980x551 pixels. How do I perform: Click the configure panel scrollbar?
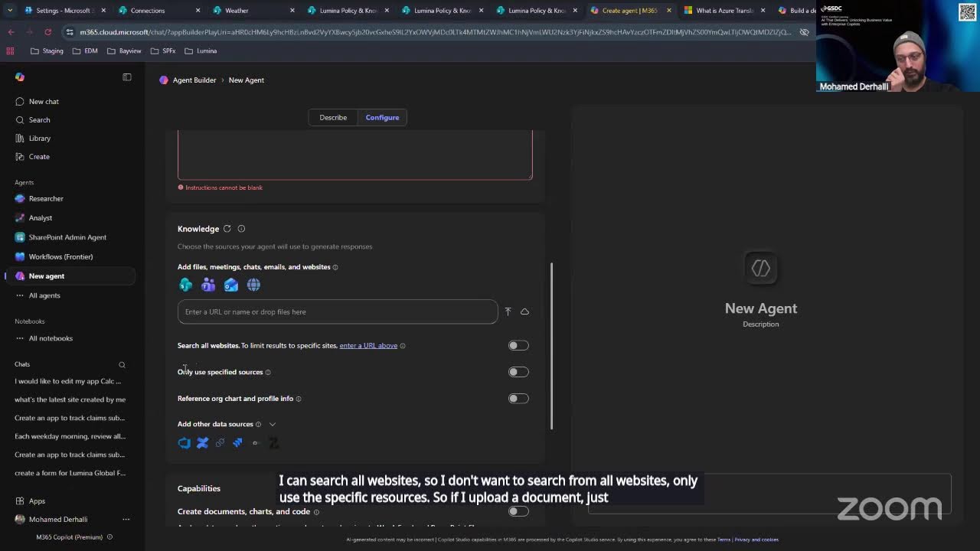coord(551,346)
